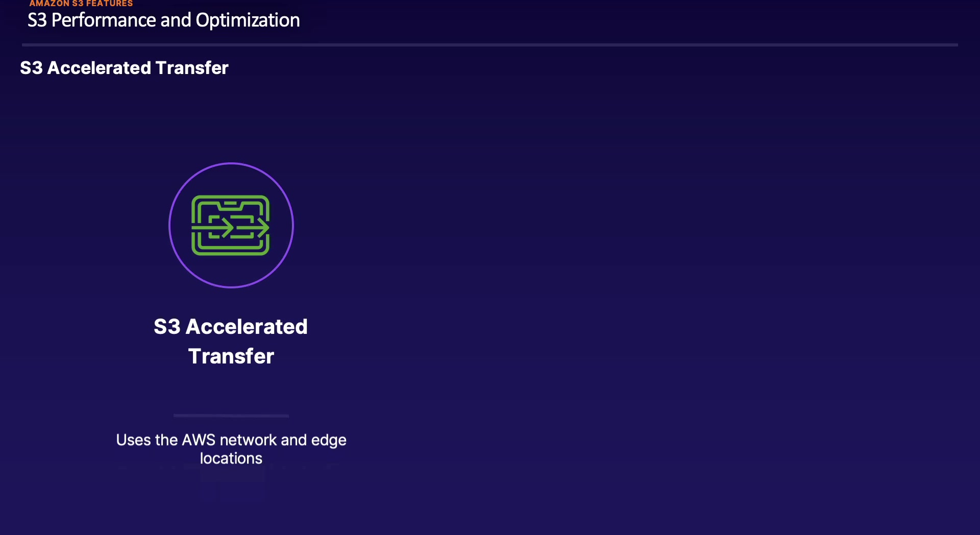980x535 pixels.
Task: Click the word "Transfer" under the icon
Action: (x=231, y=356)
